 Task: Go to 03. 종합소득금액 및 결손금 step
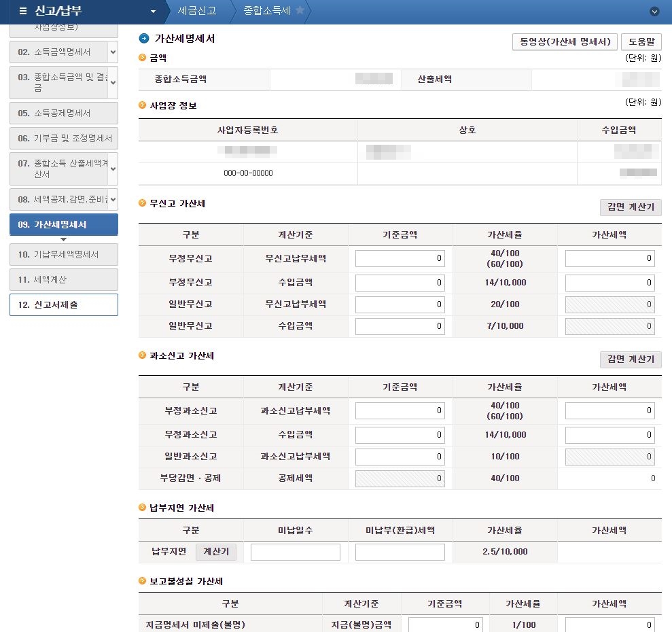(58, 82)
